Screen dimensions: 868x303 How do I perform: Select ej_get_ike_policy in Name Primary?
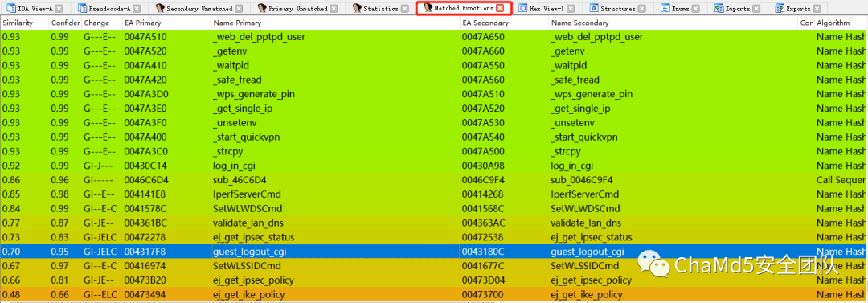250,295
